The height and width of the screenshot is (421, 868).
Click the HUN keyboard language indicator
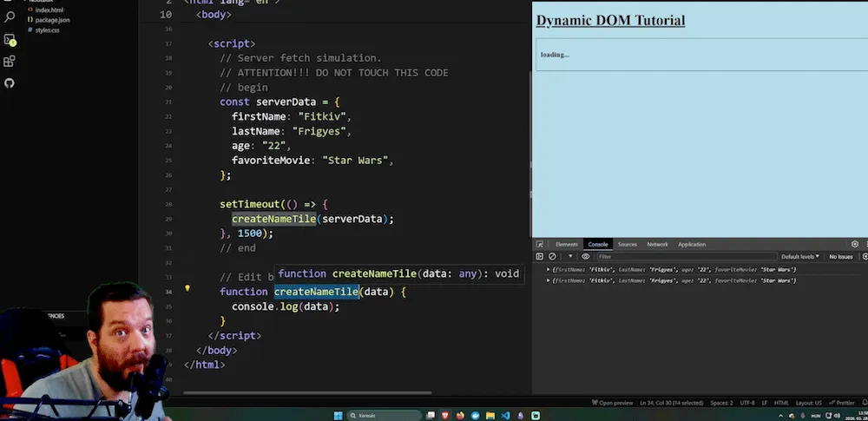(x=816, y=416)
